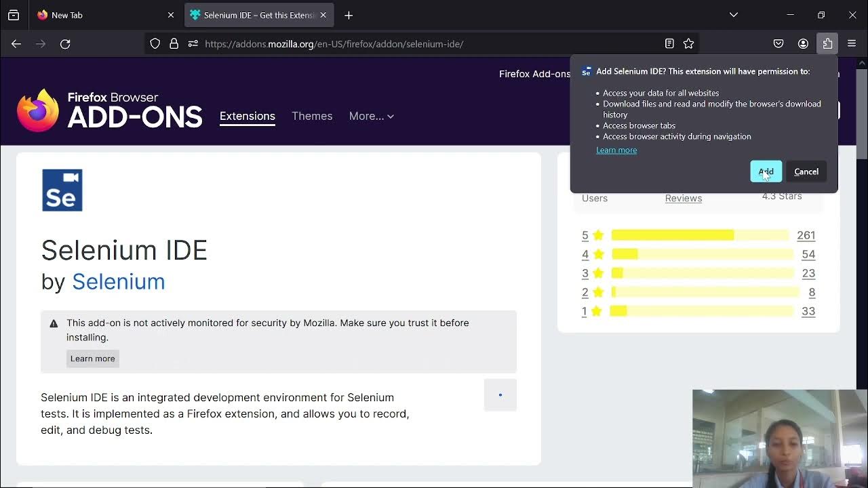The width and height of the screenshot is (868, 488).
Task: Open the Themes section
Action: point(312,116)
